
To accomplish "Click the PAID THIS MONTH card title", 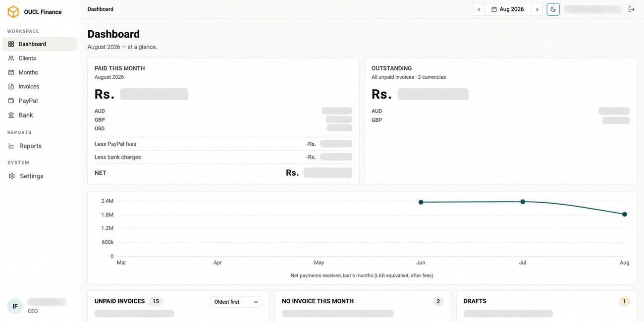I will coord(120,68).
